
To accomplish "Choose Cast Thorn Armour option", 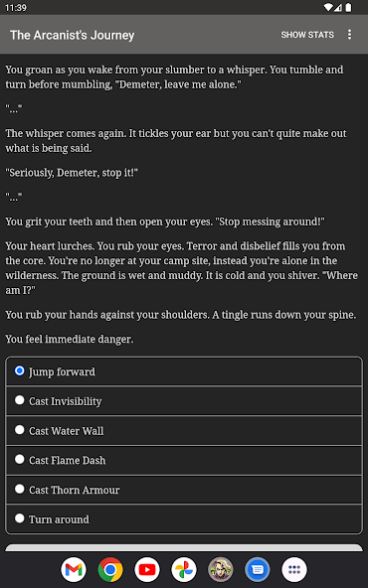I will point(184,490).
